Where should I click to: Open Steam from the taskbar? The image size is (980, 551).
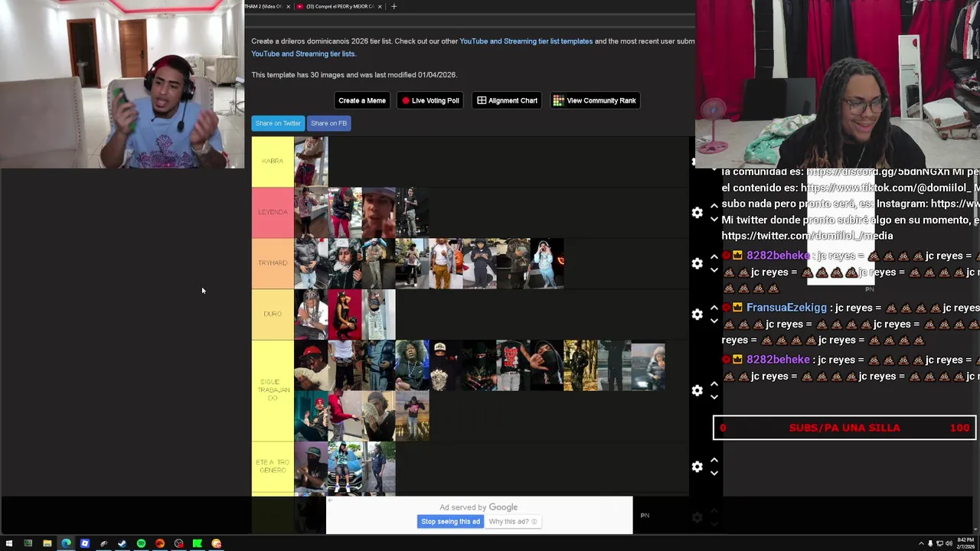pos(122,543)
